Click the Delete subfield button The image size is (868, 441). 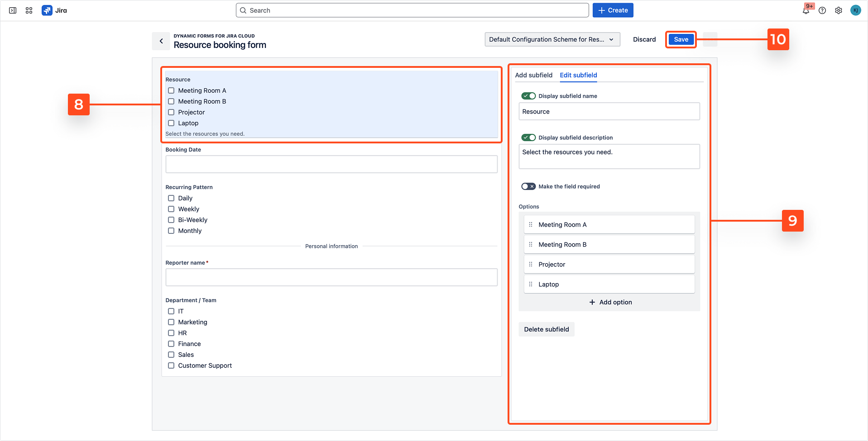coord(546,329)
